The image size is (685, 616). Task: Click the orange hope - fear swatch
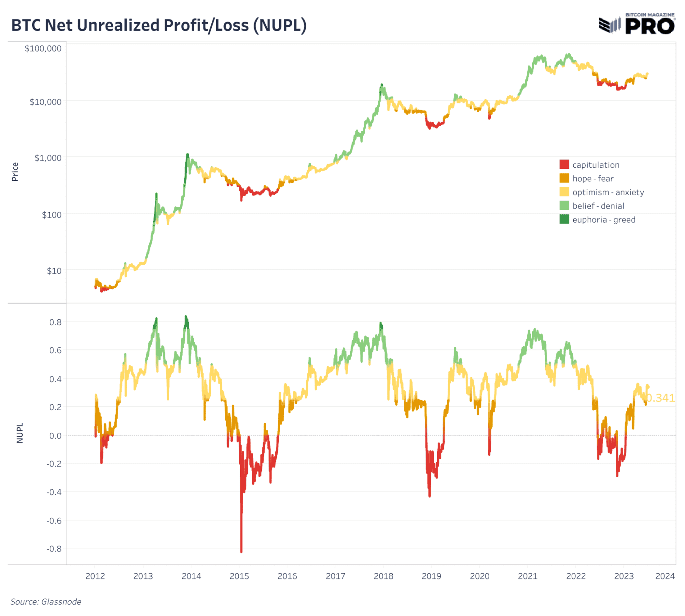pyautogui.click(x=564, y=178)
